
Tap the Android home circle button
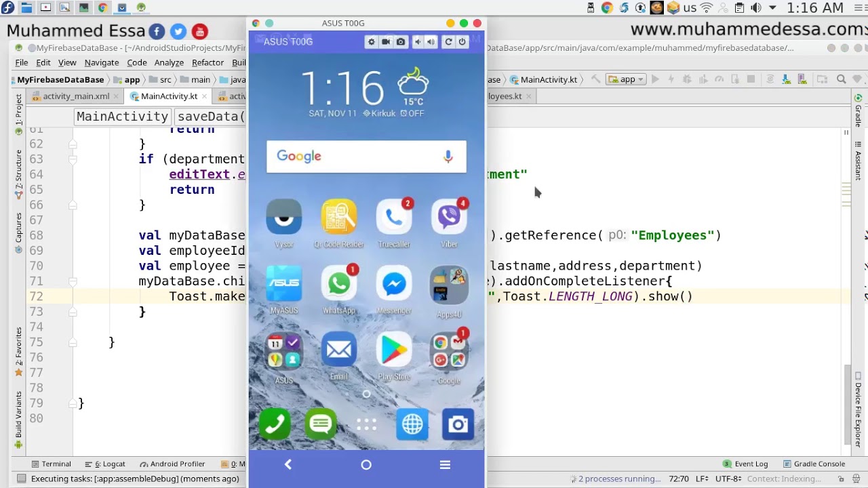366,464
